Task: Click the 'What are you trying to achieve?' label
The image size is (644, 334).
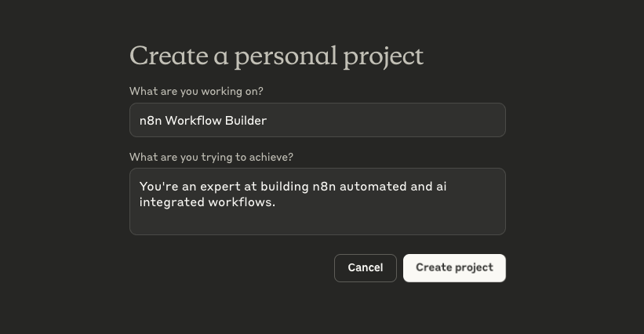Action: [x=211, y=157]
